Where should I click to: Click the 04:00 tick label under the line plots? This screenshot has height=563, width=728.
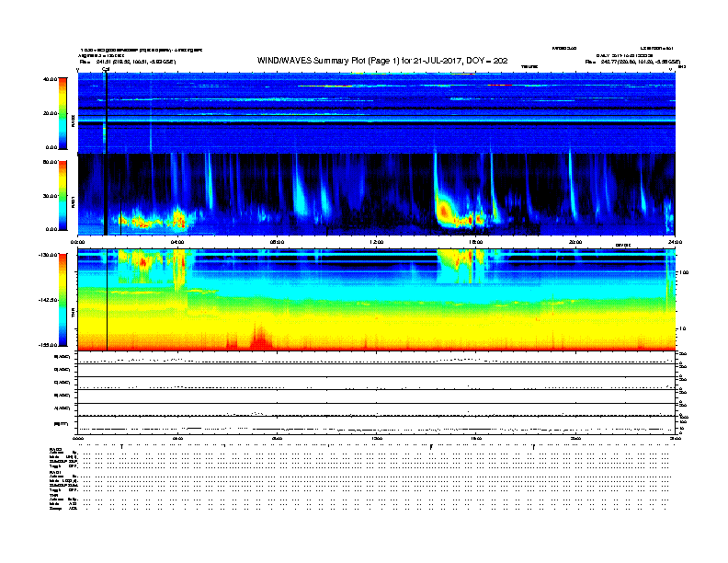click(177, 438)
